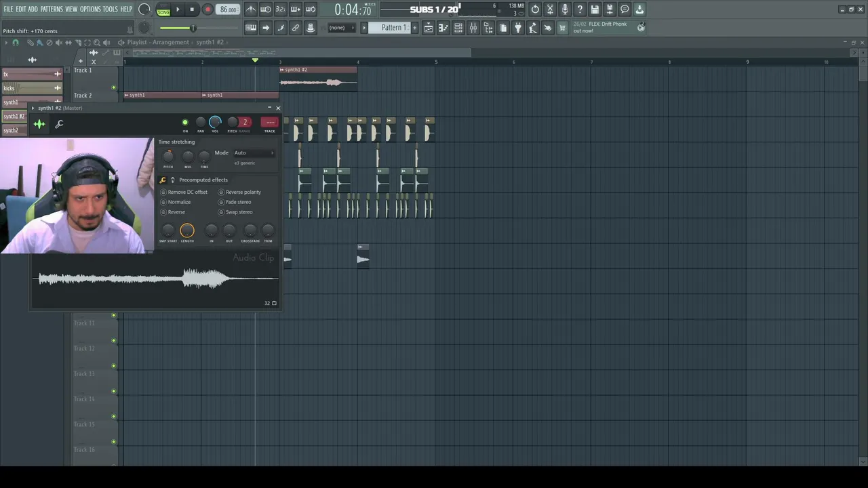Select the synth1 #2 item in picker panel
This screenshot has width=868, height=488.
14,117
